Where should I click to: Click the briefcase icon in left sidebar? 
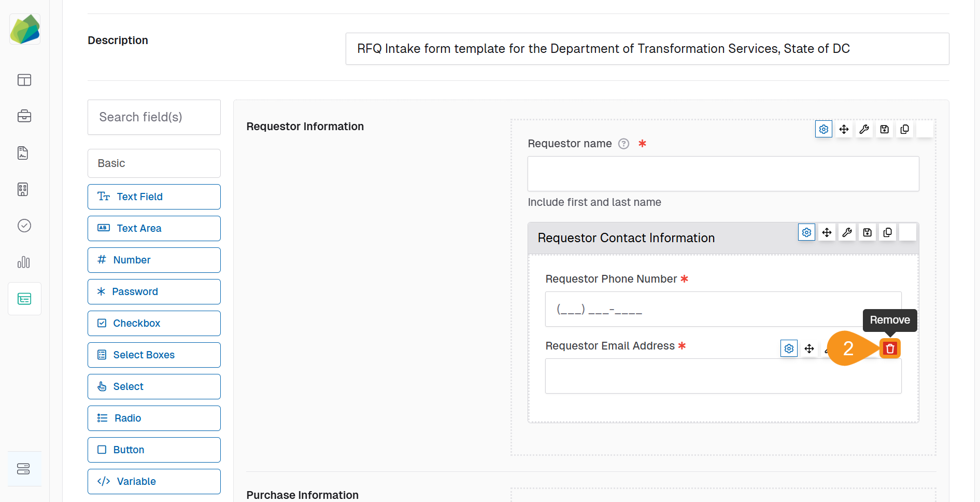24,116
